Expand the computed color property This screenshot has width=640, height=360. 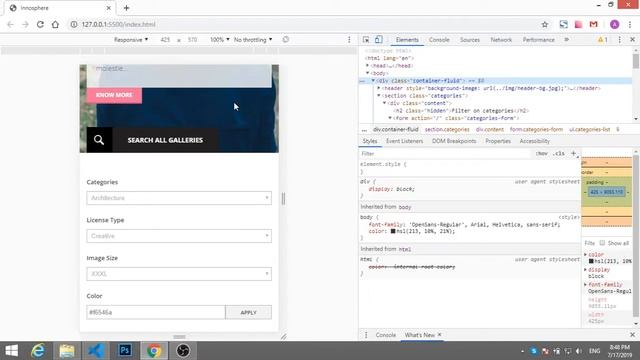tap(586, 254)
